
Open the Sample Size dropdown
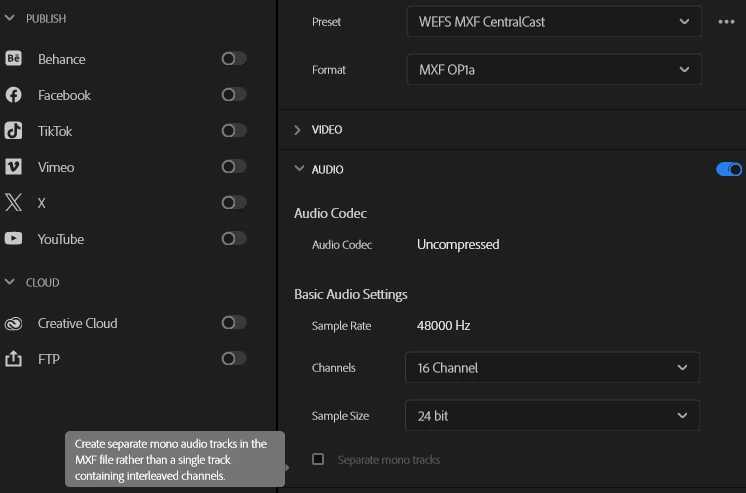pos(552,415)
